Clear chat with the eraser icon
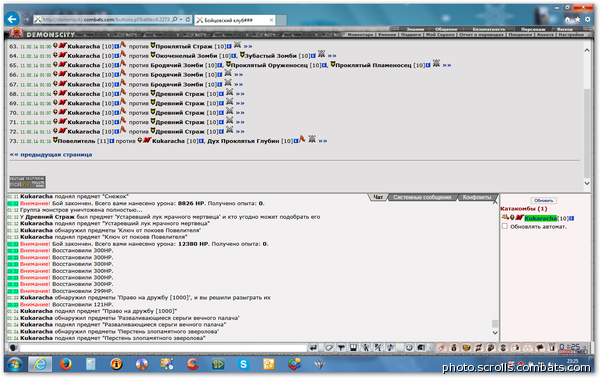 tap(329, 348)
